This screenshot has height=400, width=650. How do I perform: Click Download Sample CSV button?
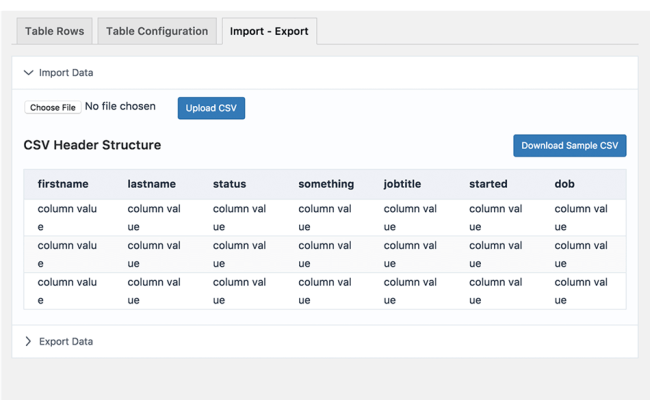pos(570,145)
